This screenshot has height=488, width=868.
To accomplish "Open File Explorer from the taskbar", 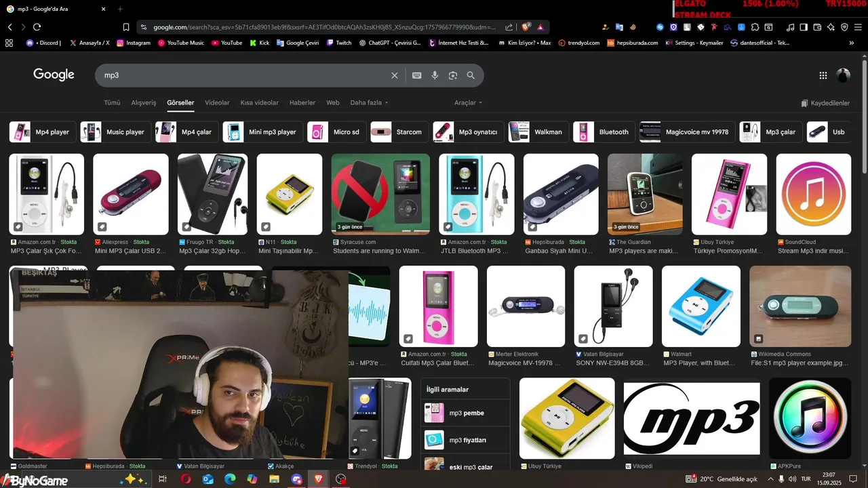I will pos(274,479).
